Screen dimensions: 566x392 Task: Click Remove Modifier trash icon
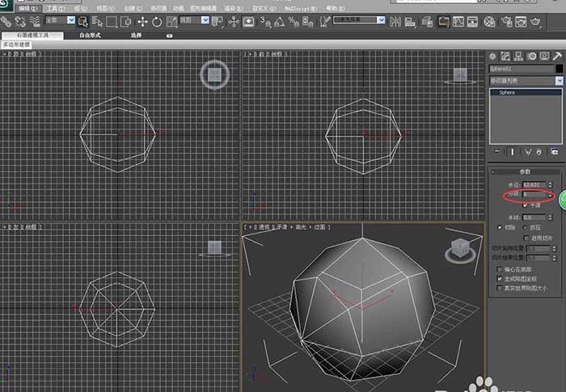[x=539, y=152]
